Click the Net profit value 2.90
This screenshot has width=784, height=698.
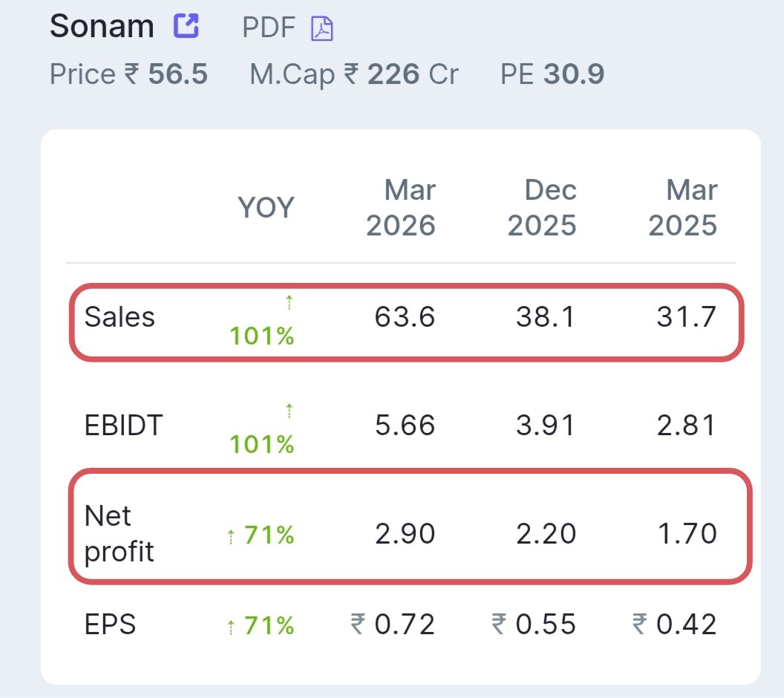(x=405, y=533)
